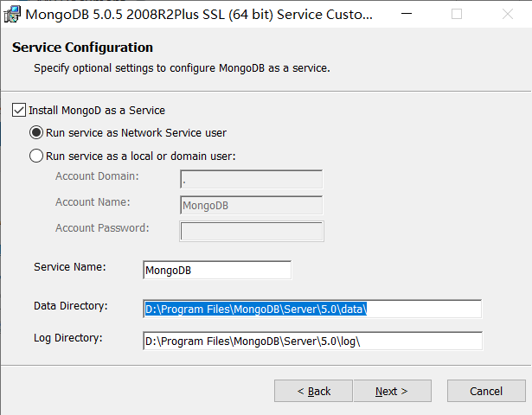Click the Account Name field
The width and height of the screenshot is (532, 415).
coord(252,205)
